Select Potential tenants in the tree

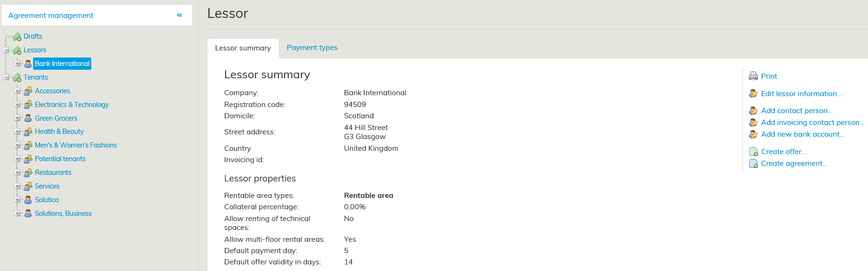pos(60,159)
